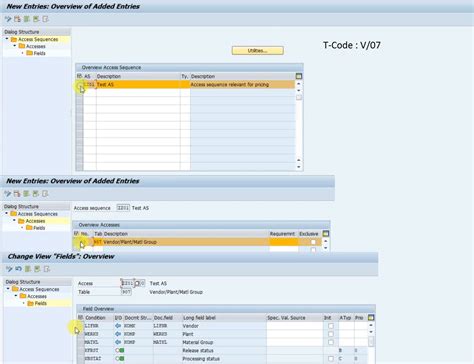Image resolution: width=474 pixels, height=364 pixels.
Task: Collapse Access Sequences node in top Dialog Structure
Action: click(x=7, y=39)
